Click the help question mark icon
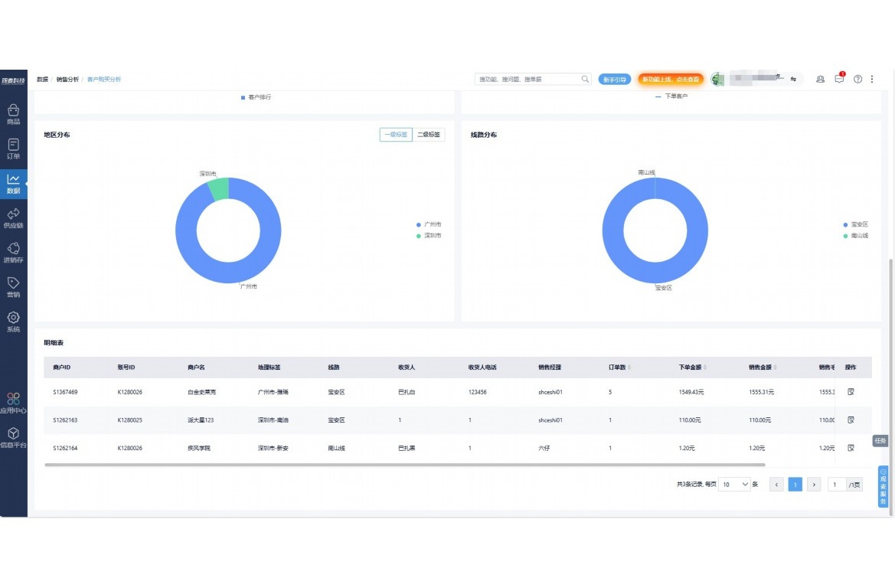The image size is (895, 588). (x=857, y=79)
